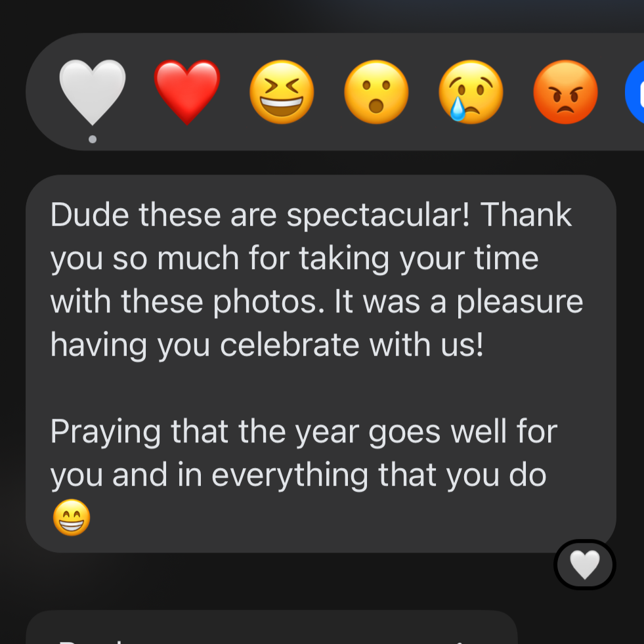This screenshot has width=644, height=644.
Task: Click the text 'having you celebrate with us!'
Action: [x=267, y=345]
